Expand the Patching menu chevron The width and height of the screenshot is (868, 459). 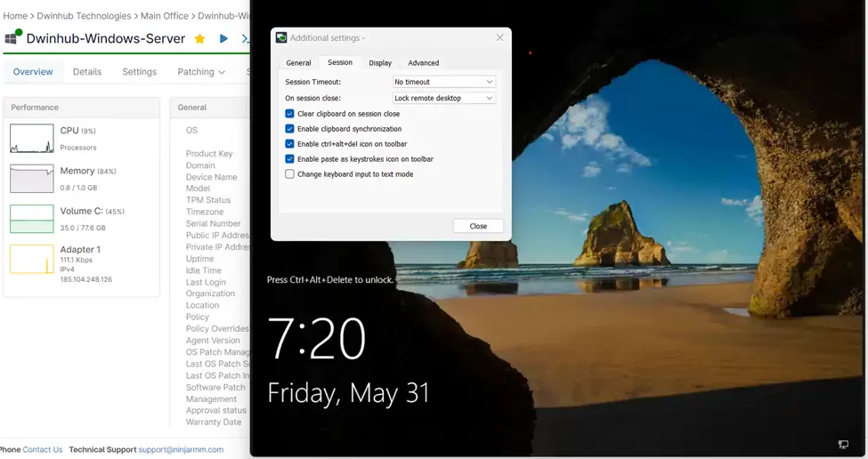click(x=222, y=72)
